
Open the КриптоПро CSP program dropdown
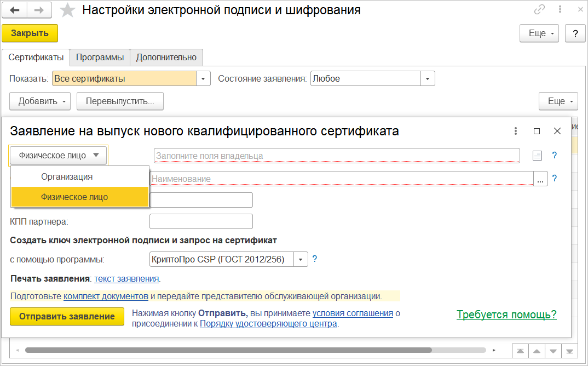pyautogui.click(x=301, y=259)
